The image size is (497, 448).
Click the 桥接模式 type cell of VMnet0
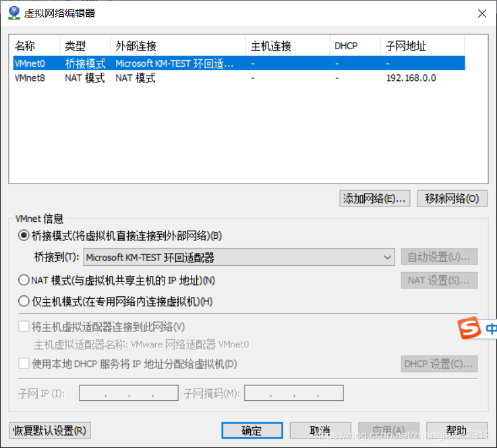pyautogui.click(x=85, y=63)
